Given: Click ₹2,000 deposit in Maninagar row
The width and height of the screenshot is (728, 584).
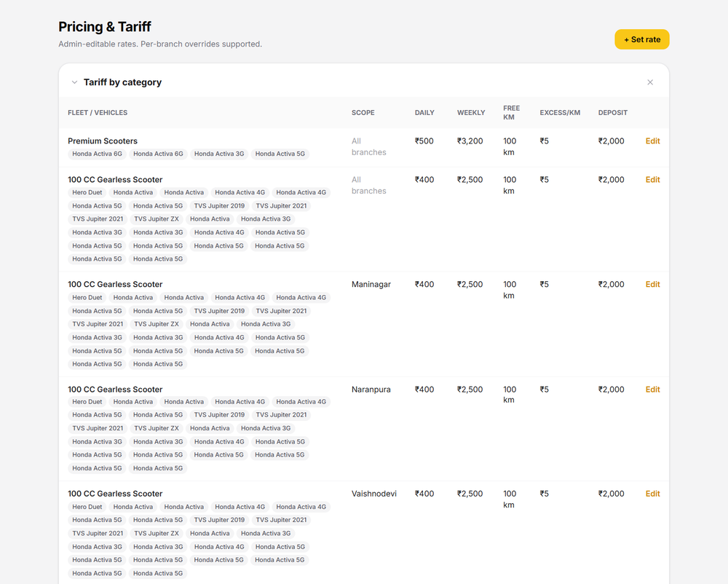Looking at the screenshot, I should (x=611, y=284).
